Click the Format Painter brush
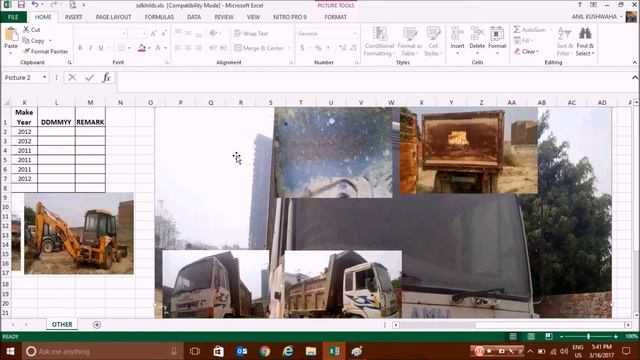This screenshot has height=360, width=640. pyautogui.click(x=26, y=51)
